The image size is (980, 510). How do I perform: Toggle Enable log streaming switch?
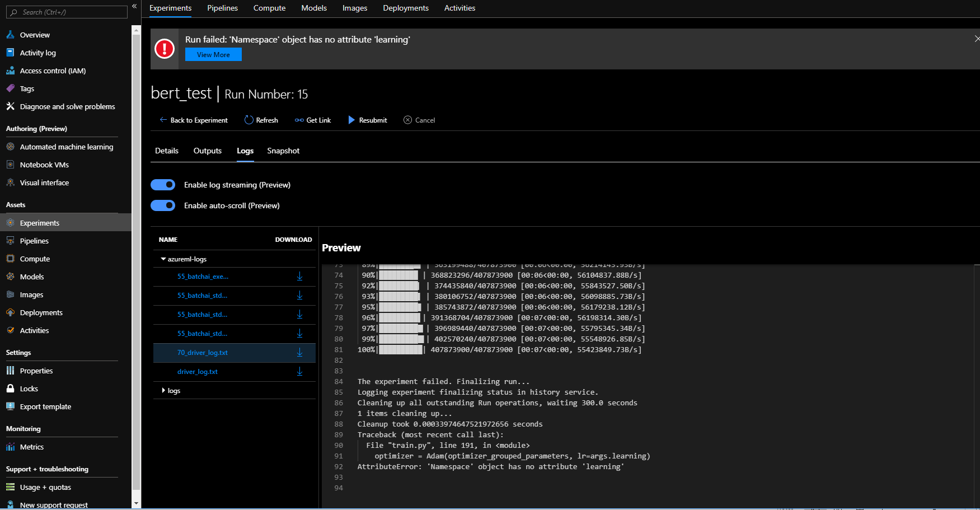[x=163, y=185]
